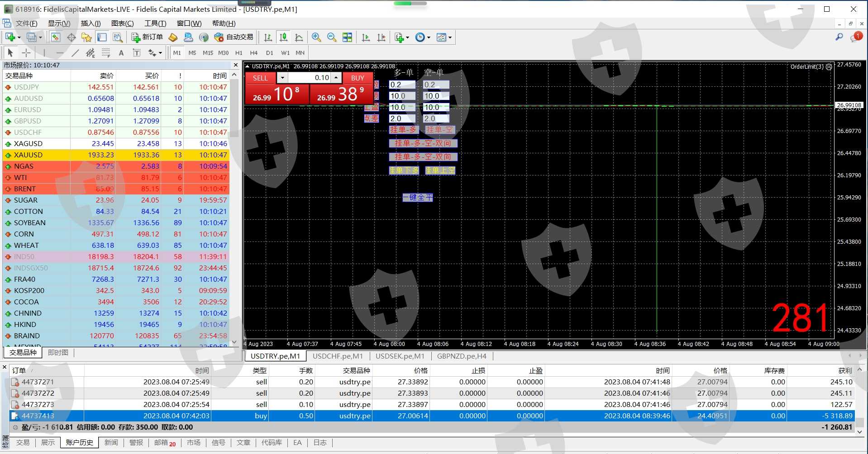Image resolution: width=868 pixels, height=454 pixels.
Task: Click the Zoom Out magnifier icon
Action: (x=332, y=38)
